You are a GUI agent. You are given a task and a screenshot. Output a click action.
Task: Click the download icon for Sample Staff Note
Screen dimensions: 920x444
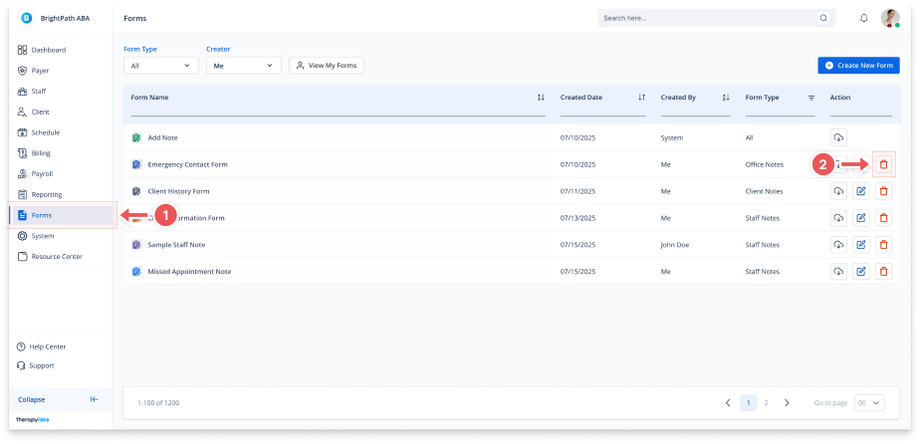point(838,245)
